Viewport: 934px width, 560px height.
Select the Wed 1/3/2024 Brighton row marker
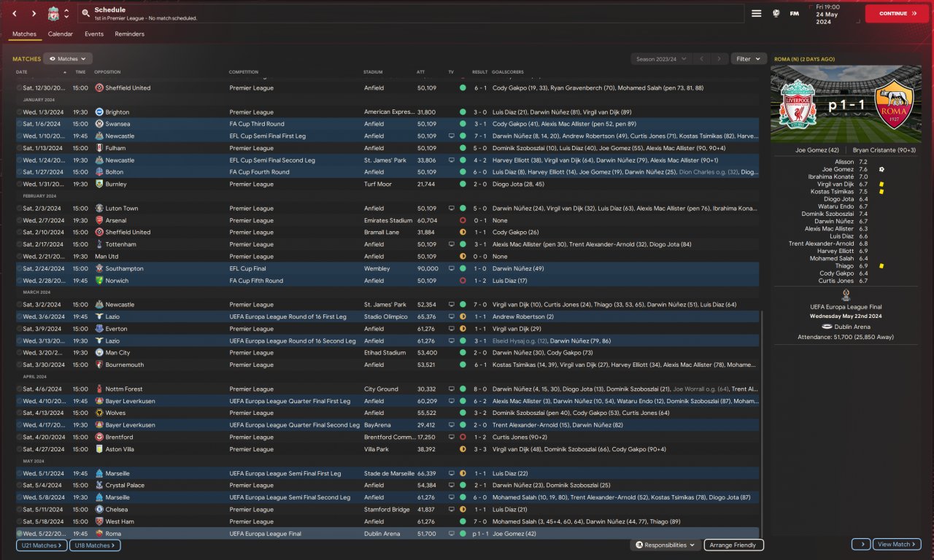point(20,112)
